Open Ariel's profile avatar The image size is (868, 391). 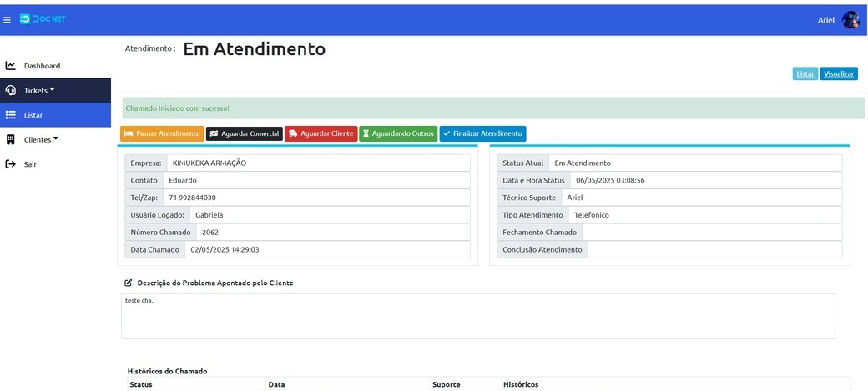click(850, 20)
